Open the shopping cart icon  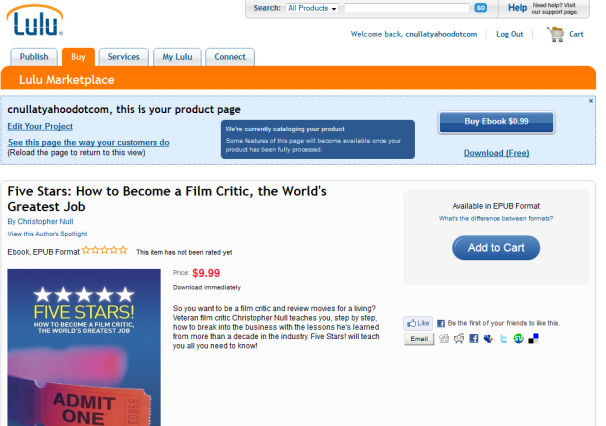(556, 34)
